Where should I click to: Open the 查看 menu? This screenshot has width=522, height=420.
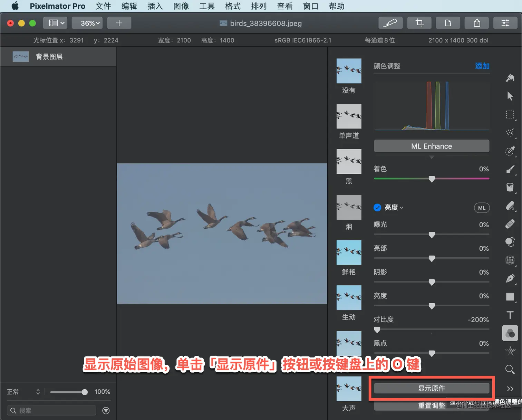click(284, 6)
